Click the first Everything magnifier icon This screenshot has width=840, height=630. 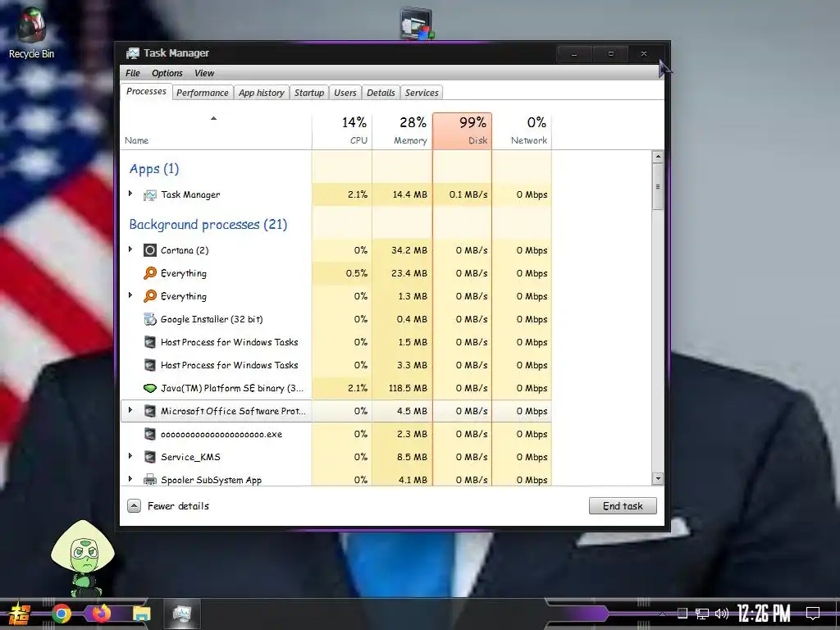[x=150, y=273]
